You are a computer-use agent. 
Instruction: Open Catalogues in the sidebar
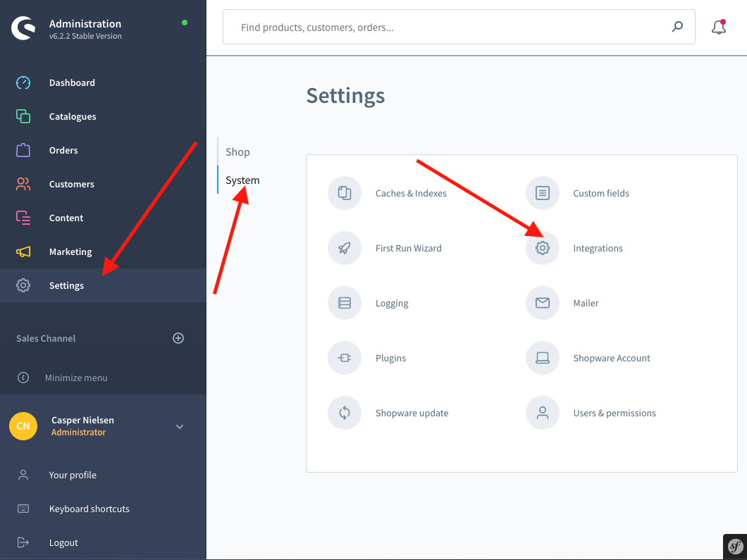(73, 116)
